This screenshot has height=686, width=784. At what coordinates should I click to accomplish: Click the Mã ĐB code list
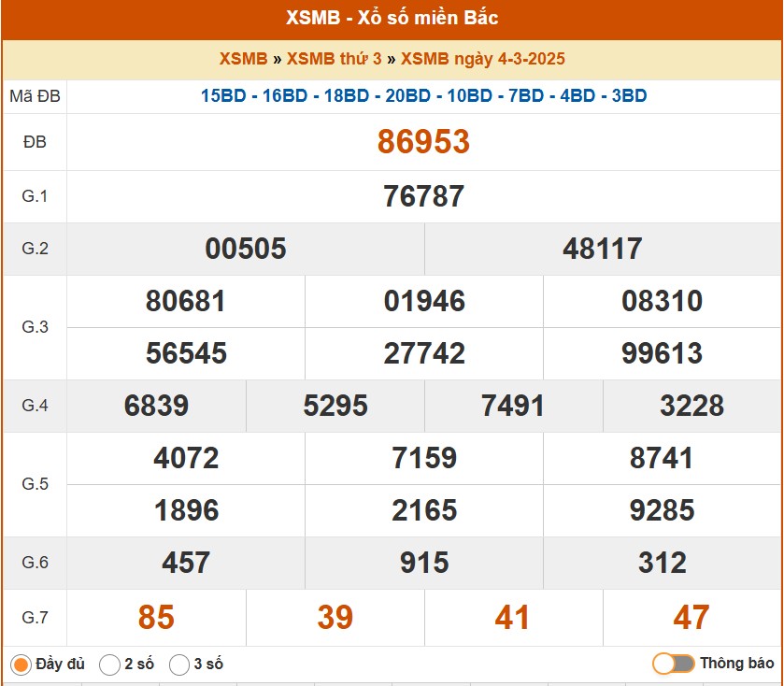(x=423, y=95)
